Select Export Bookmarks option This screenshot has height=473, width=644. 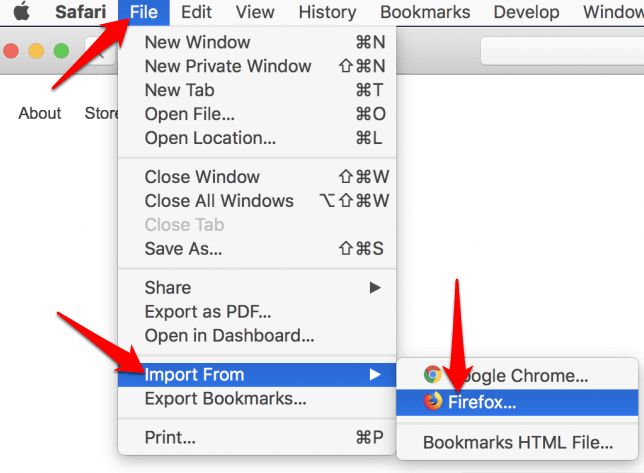225,399
